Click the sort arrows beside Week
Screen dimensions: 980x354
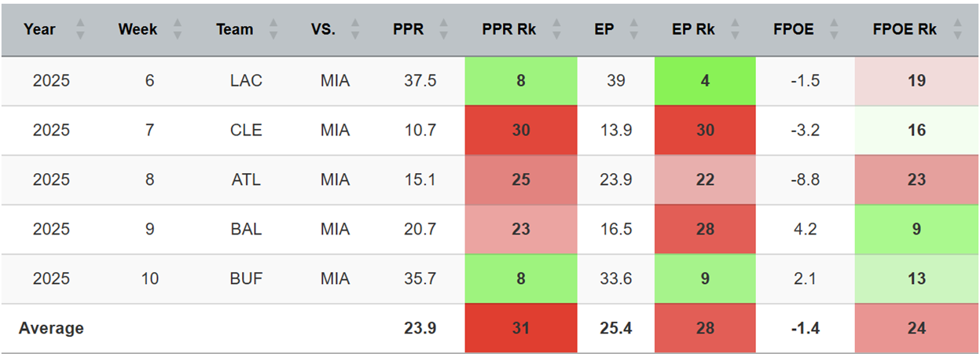[178, 30]
